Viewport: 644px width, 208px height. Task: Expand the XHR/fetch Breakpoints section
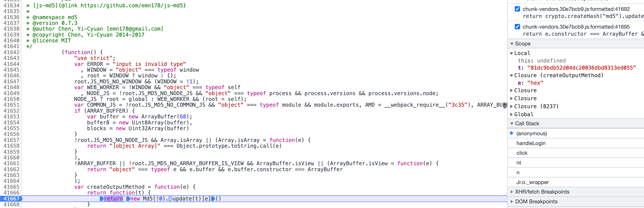coord(512,192)
